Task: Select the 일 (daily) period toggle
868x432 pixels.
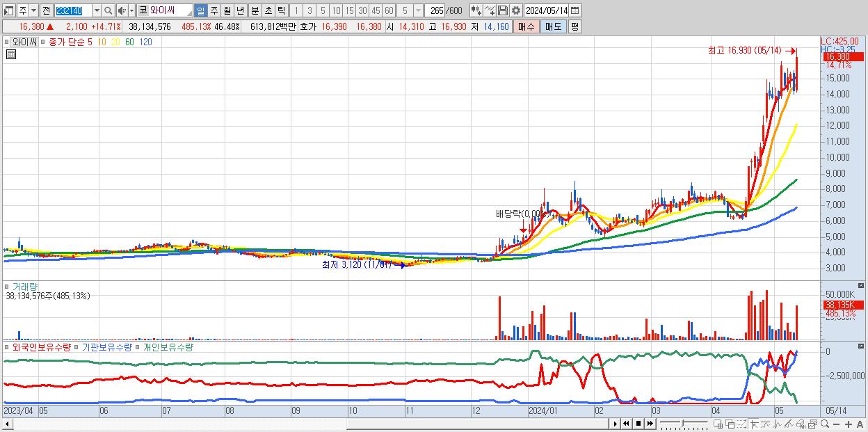Action: click(x=200, y=10)
